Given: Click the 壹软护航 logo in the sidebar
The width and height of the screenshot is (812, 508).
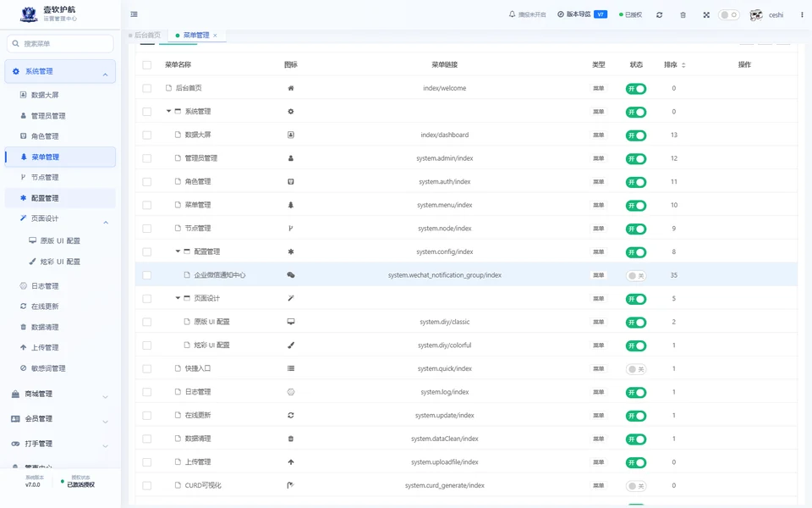Looking at the screenshot, I should point(29,14).
